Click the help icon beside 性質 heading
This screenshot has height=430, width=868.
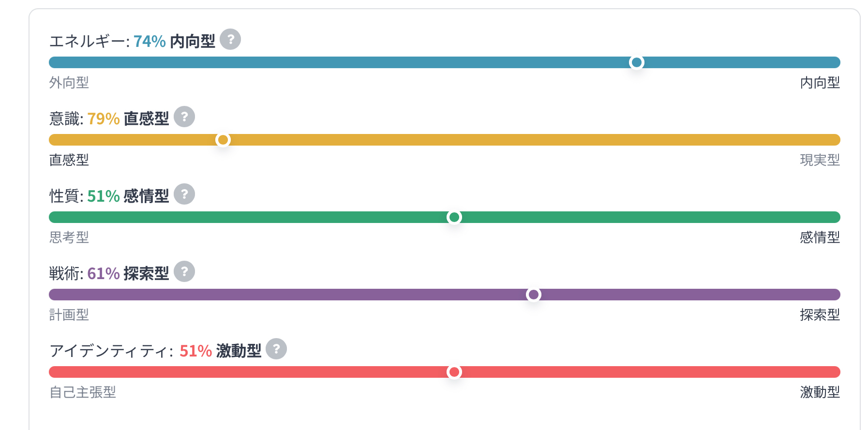tap(184, 194)
